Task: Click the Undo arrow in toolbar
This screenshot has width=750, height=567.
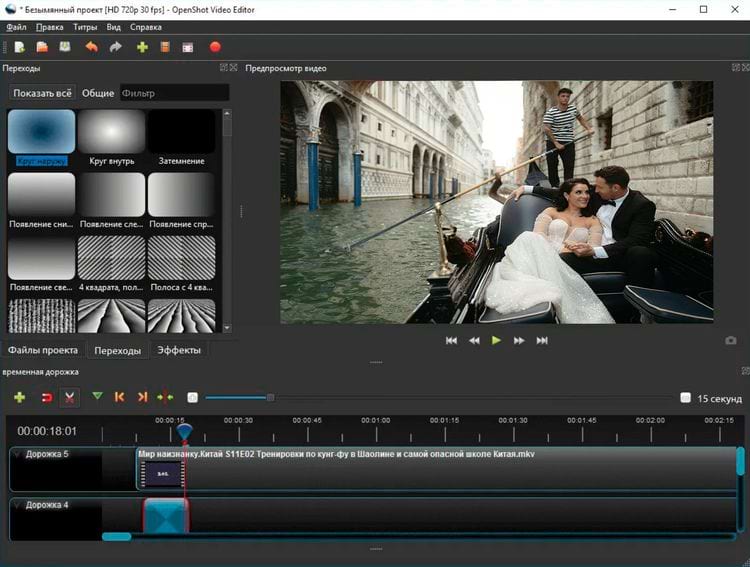Action: 92,46
